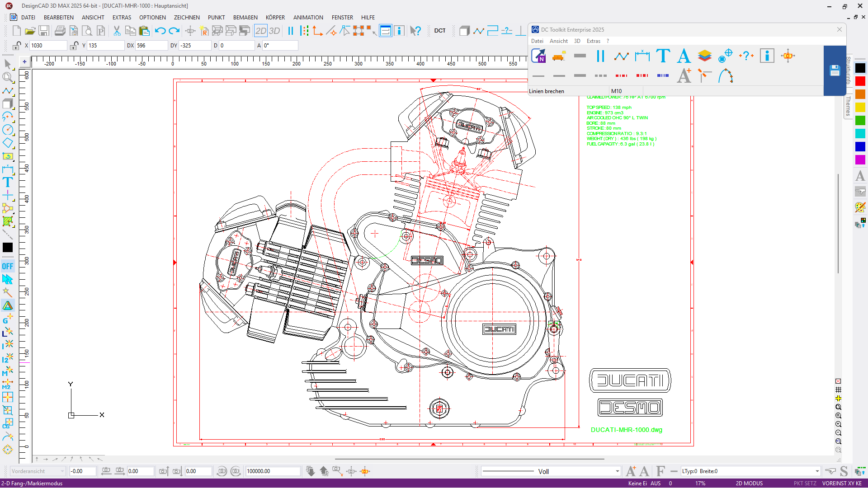Image resolution: width=868 pixels, height=488 pixels.
Task: Toggle 2D mode button
Action: (261, 31)
